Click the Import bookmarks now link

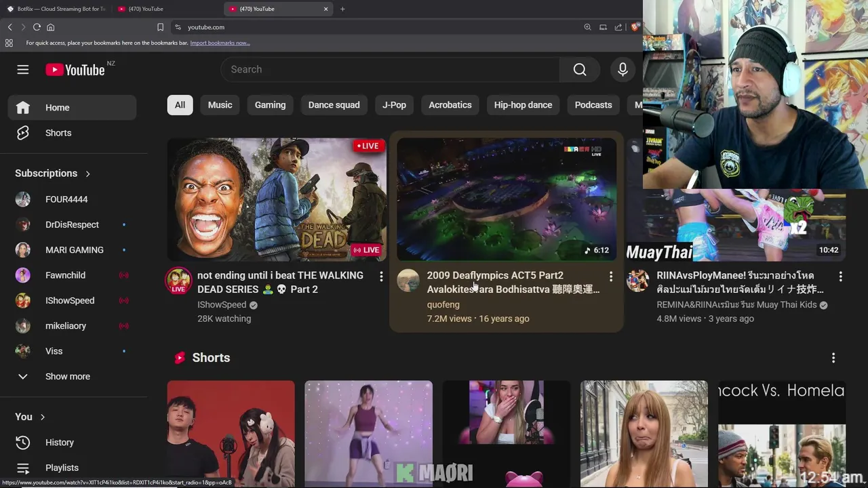point(220,43)
